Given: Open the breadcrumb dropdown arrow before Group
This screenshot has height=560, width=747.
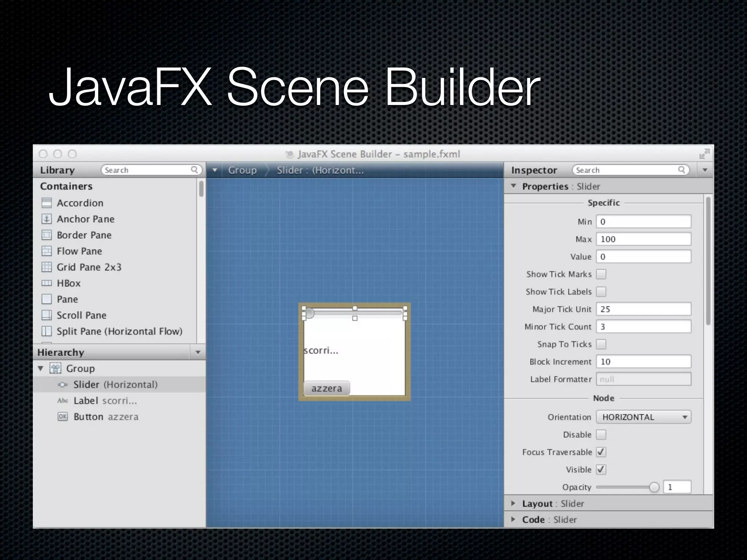Looking at the screenshot, I should point(215,170).
